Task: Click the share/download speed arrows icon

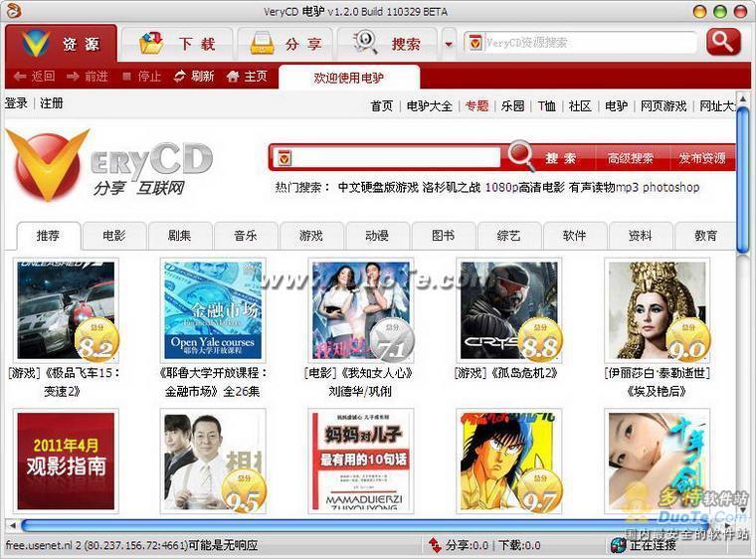Action: (435, 545)
